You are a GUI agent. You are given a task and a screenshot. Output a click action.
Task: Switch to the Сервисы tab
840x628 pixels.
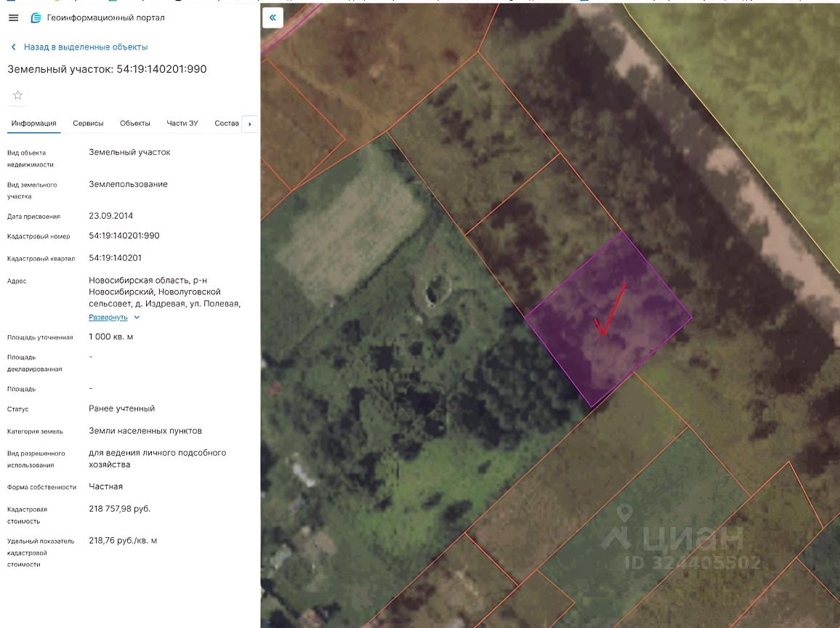pos(88,123)
